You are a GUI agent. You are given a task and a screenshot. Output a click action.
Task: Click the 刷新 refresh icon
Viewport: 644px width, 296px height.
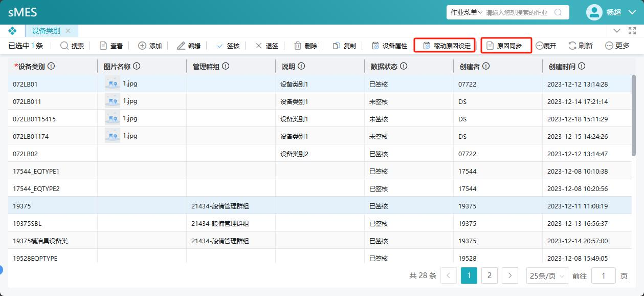572,46
